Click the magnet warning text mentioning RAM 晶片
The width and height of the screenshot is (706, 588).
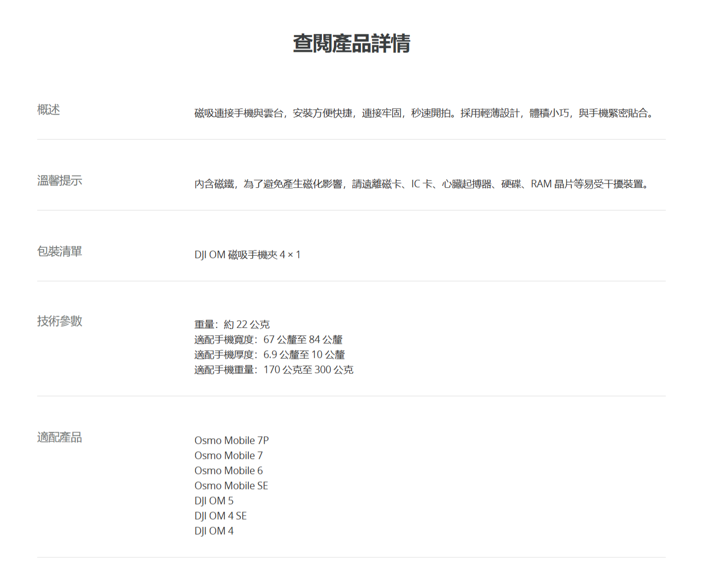[422, 184]
